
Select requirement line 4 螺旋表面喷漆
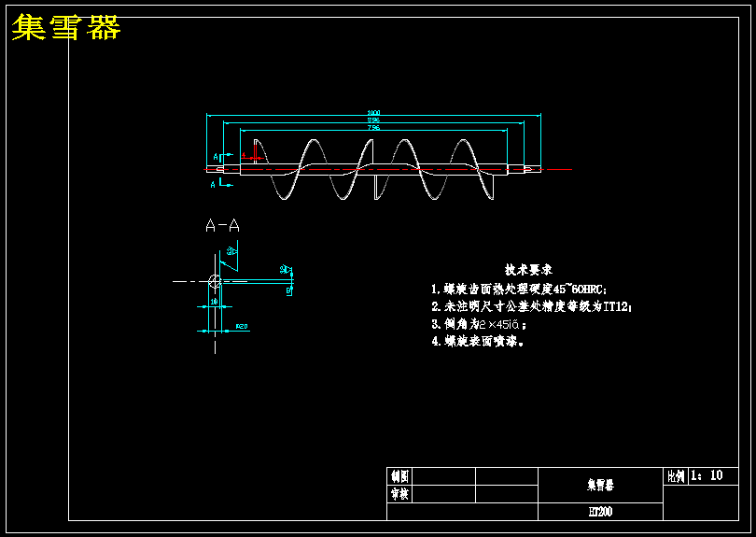(x=477, y=341)
